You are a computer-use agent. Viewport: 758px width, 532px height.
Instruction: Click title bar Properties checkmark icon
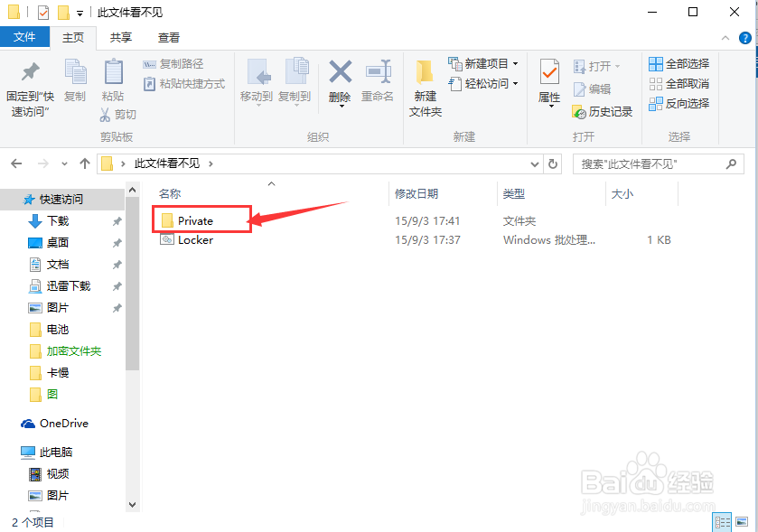point(43,13)
